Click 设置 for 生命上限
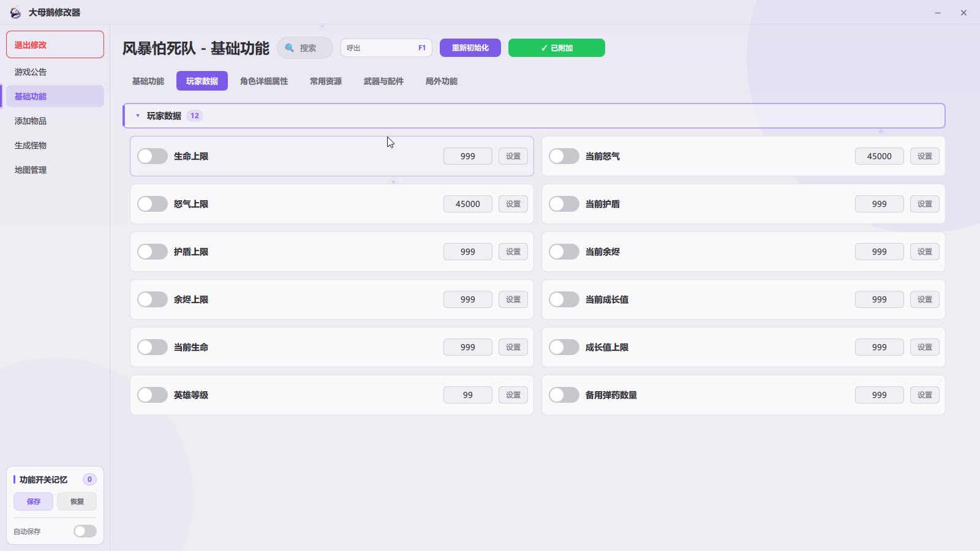980x551 pixels. [513, 156]
